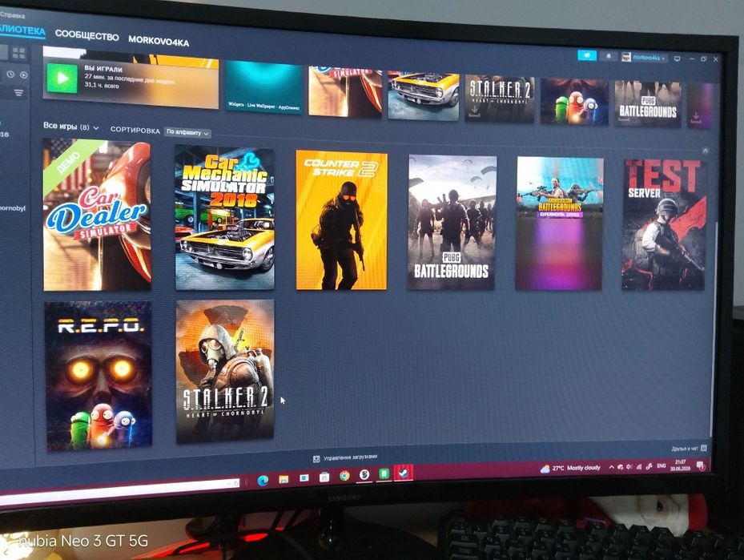Open Counter-Strike 2 game cover
This screenshot has width=744, height=560.
342,220
